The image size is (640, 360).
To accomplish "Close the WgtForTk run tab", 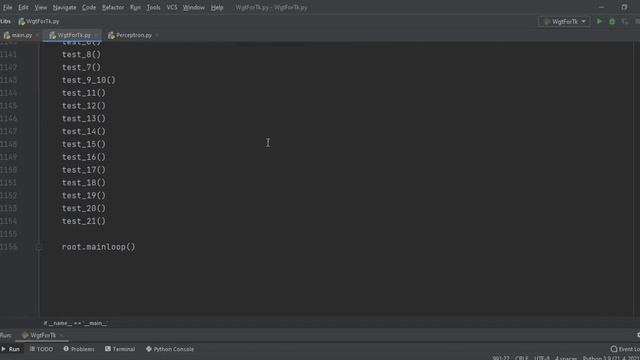I will point(62,335).
